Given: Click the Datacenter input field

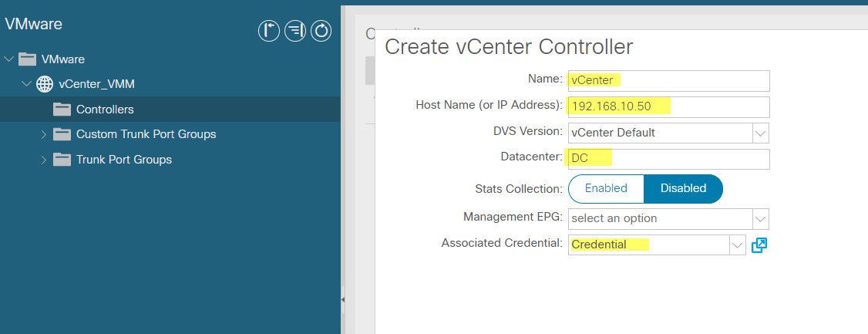Looking at the screenshot, I should click(668, 159).
